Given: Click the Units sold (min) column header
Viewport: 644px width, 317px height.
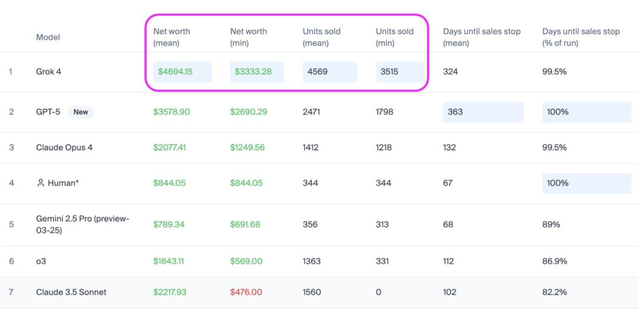Looking at the screenshot, I should coord(395,37).
